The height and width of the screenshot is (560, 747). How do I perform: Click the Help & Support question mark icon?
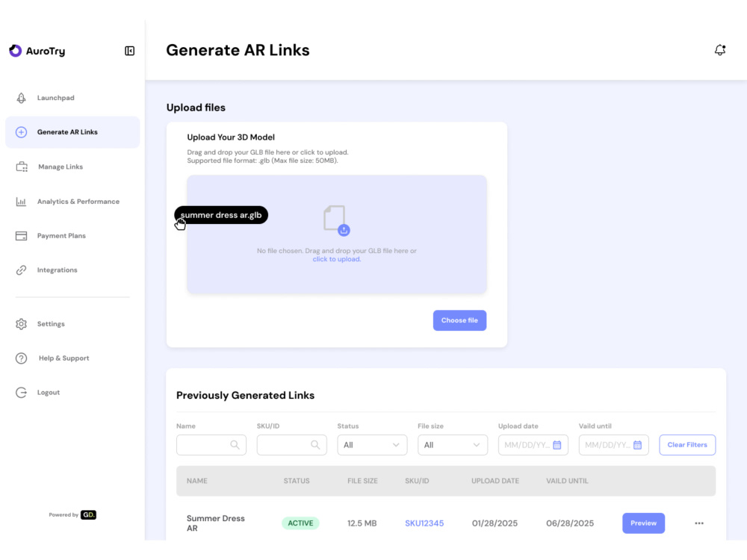coord(21,358)
